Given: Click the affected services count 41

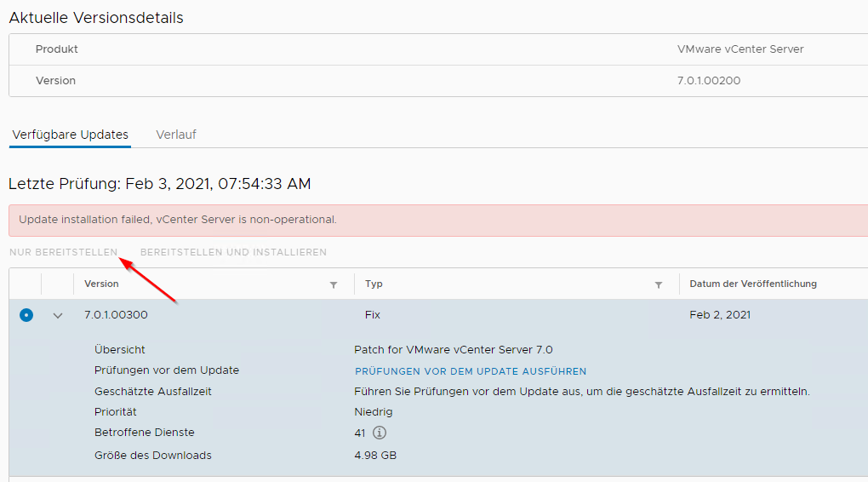Looking at the screenshot, I should [x=360, y=433].
